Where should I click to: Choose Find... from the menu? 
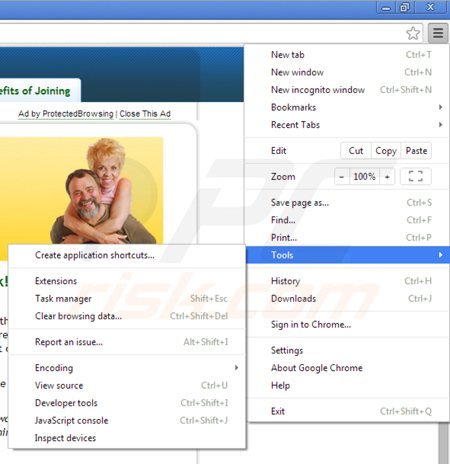347,220
